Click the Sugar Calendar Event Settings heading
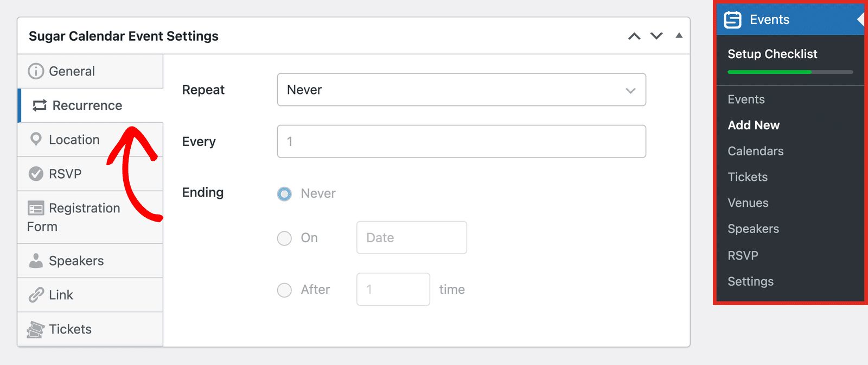 point(124,36)
